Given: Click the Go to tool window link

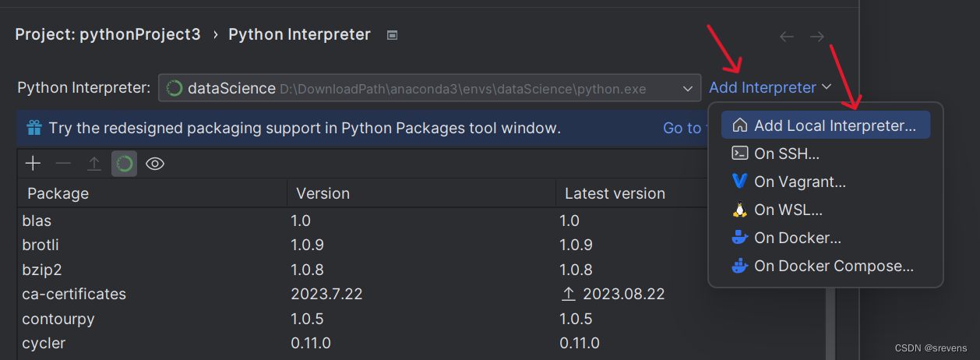Looking at the screenshot, I should point(682,128).
